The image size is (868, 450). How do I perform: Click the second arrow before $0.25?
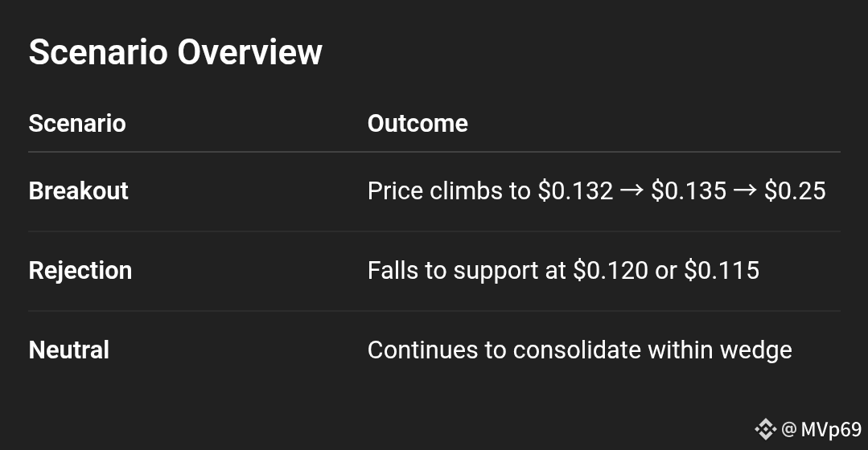click(745, 190)
